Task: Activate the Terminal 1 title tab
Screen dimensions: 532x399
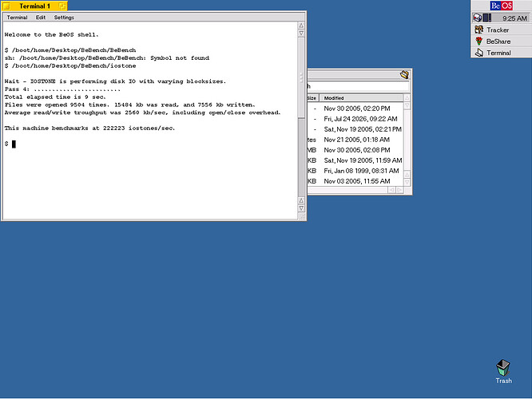Action: [34, 6]
